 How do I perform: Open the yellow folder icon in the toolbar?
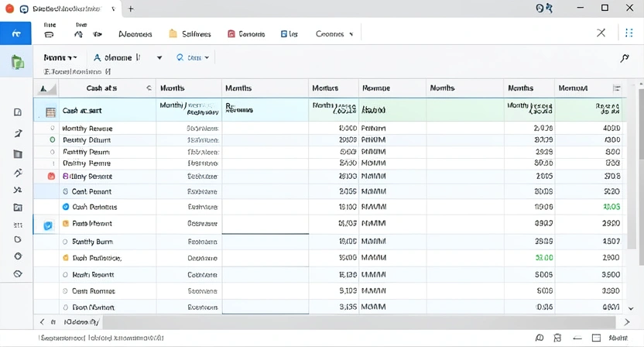173,34
